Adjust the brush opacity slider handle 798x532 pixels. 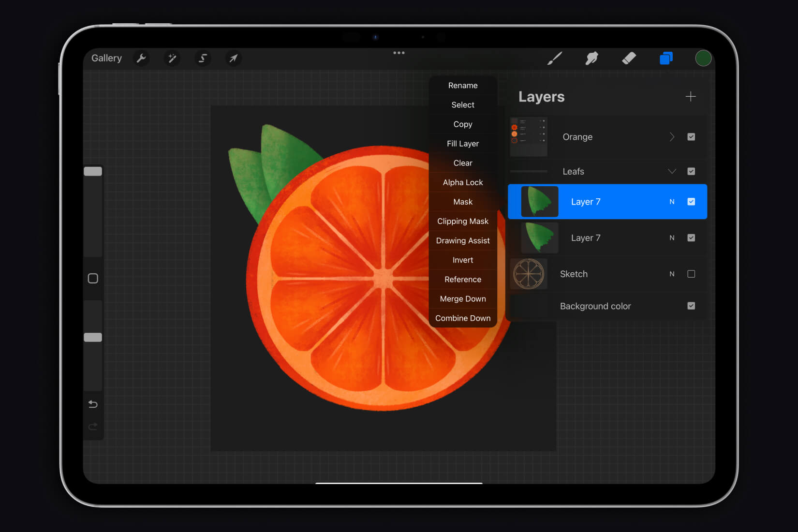(x=93, y=337)
